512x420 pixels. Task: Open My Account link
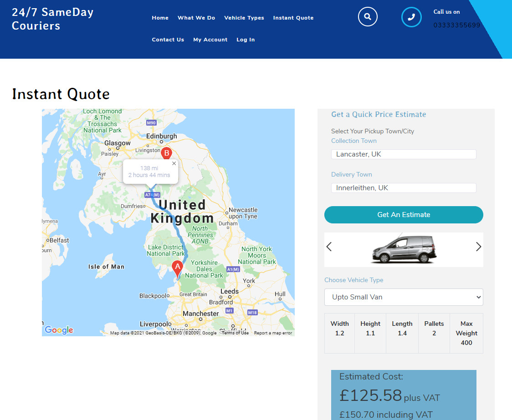click(x=210, y=40)
